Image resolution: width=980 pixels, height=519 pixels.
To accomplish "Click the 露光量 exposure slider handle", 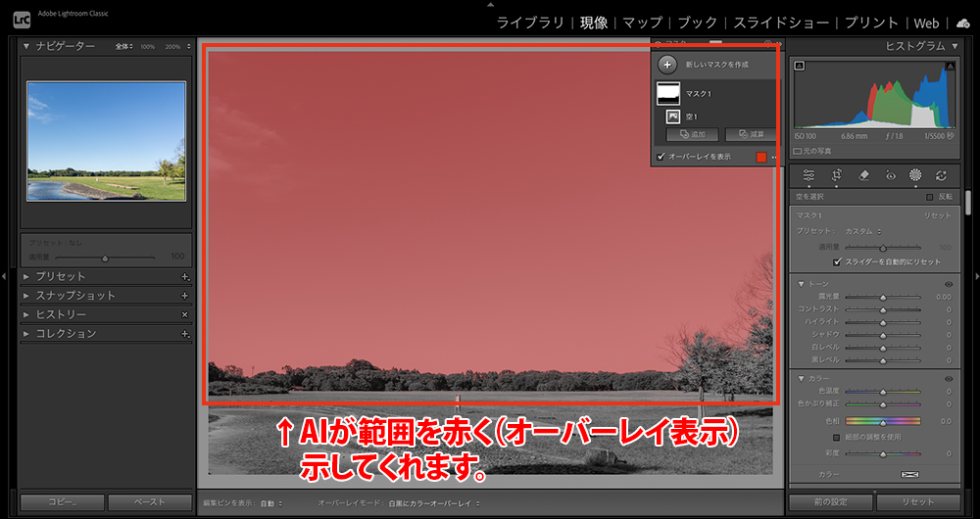I will click(883, 298).
